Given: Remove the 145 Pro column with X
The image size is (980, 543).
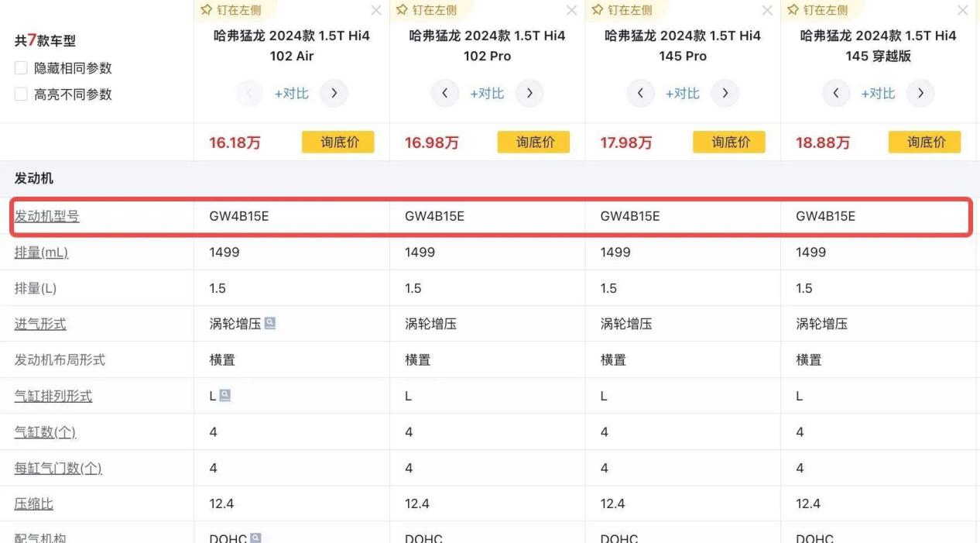Looking at the screenshot, I should click(767, 10).
